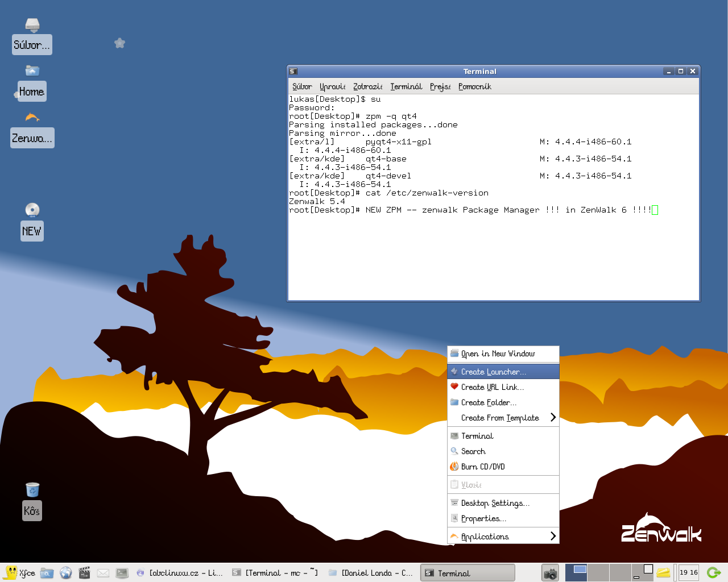Close the Terminal window
The image size is (728, 582).
point(693,71)
